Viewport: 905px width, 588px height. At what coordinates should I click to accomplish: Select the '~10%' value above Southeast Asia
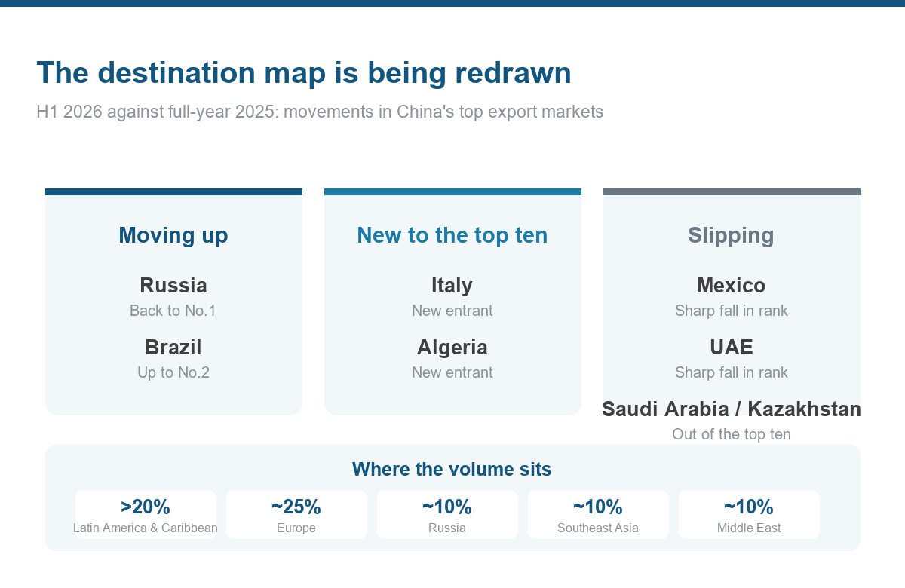[598, 507]
